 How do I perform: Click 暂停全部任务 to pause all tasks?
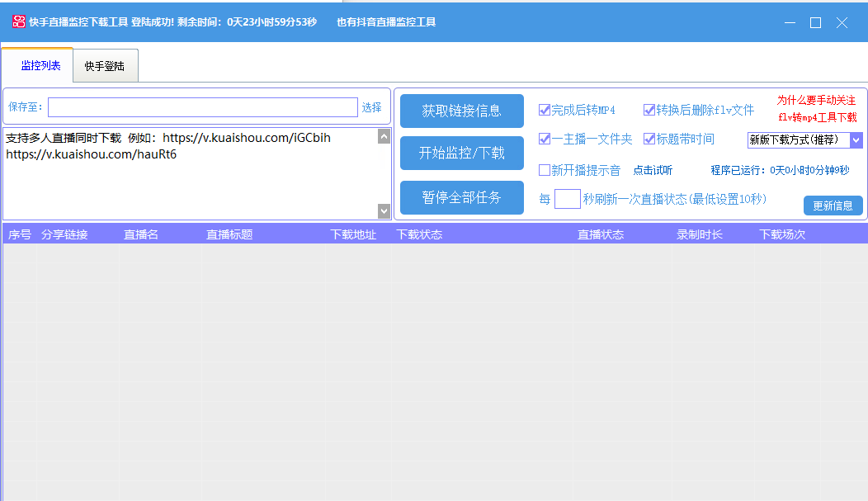tap(461, 197)
